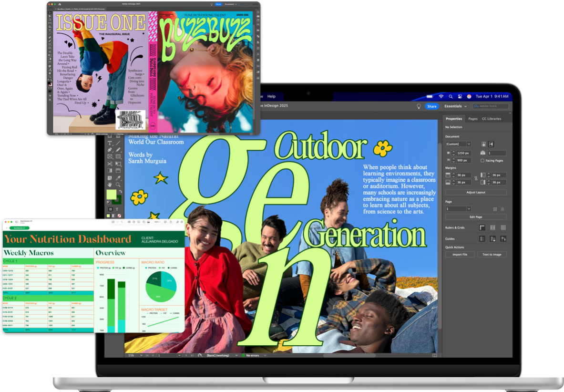Click the Text to Image button
Screen dimensions: 564x392
(492, 254)
